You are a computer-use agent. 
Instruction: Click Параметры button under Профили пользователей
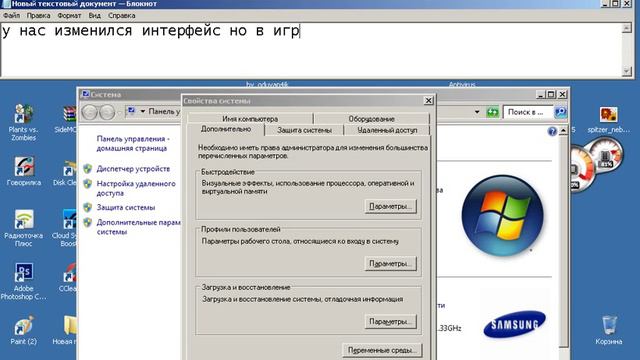(x=390, y=264)
